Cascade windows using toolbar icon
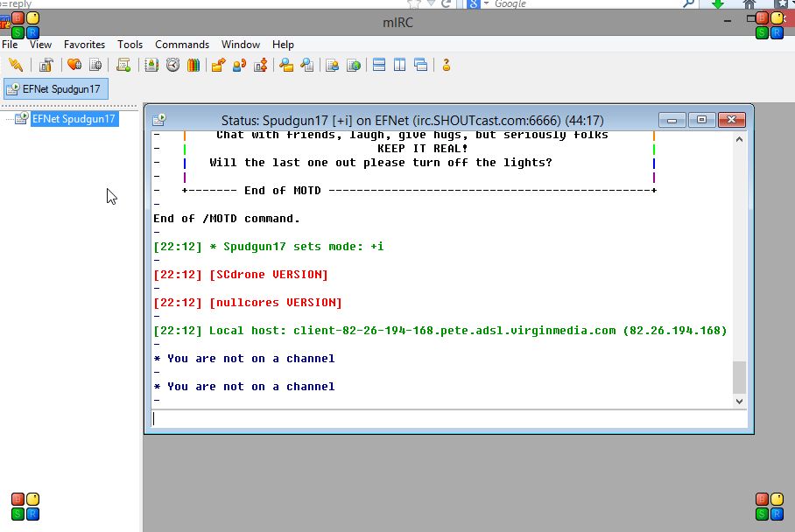795x532 pixels. 421,65
